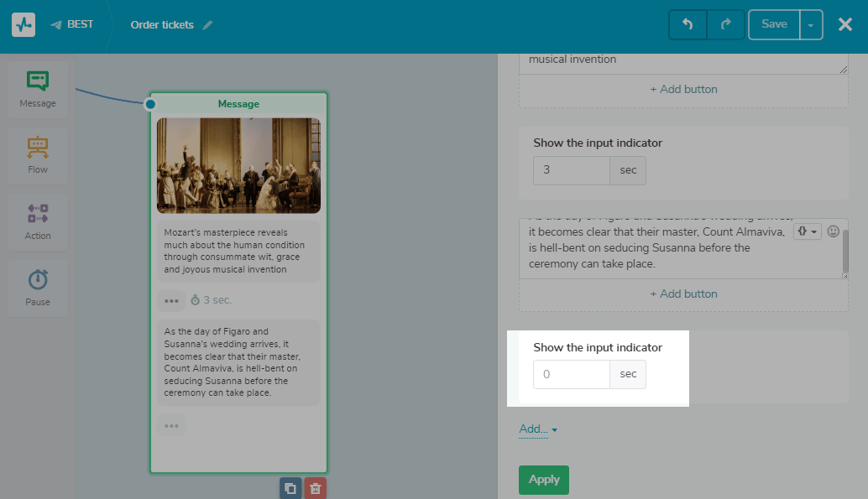Delete the Message block

click(x=315, y=488)
